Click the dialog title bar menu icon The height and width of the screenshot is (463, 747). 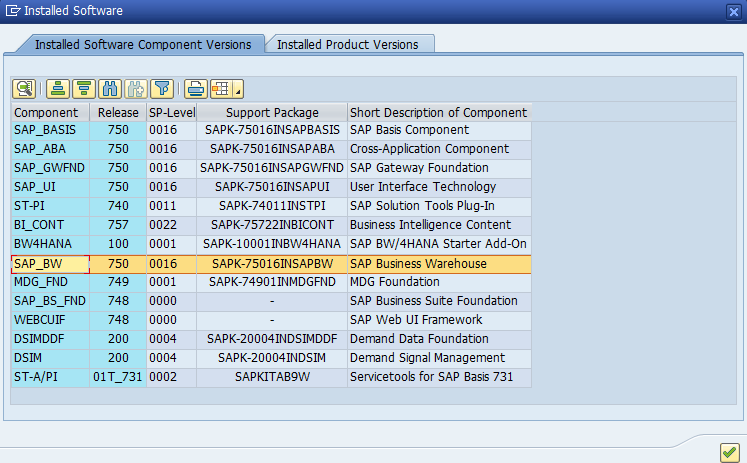13,10
